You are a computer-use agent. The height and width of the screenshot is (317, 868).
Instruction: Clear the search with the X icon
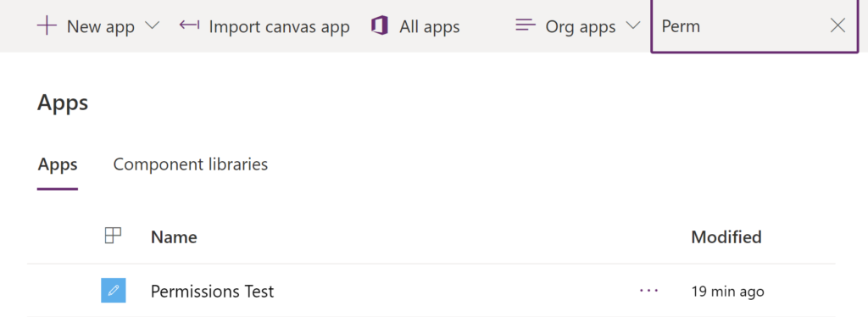pyautogui.click(x=838, y=25)
